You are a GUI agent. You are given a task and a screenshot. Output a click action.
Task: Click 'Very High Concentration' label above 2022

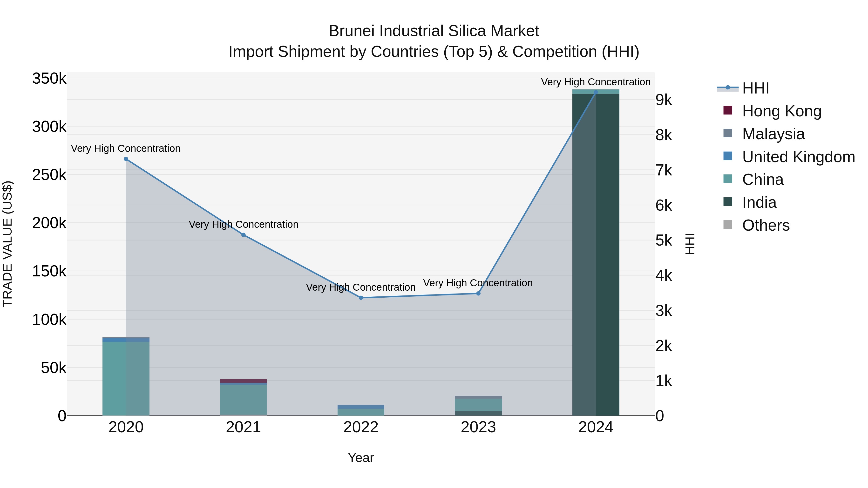[x=360, y=287]
